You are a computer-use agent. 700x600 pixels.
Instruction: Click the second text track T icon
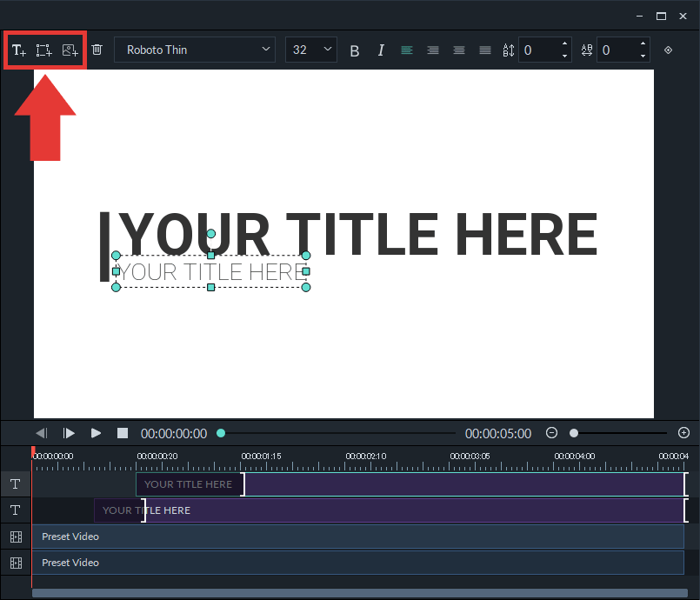tap(15, 510)
